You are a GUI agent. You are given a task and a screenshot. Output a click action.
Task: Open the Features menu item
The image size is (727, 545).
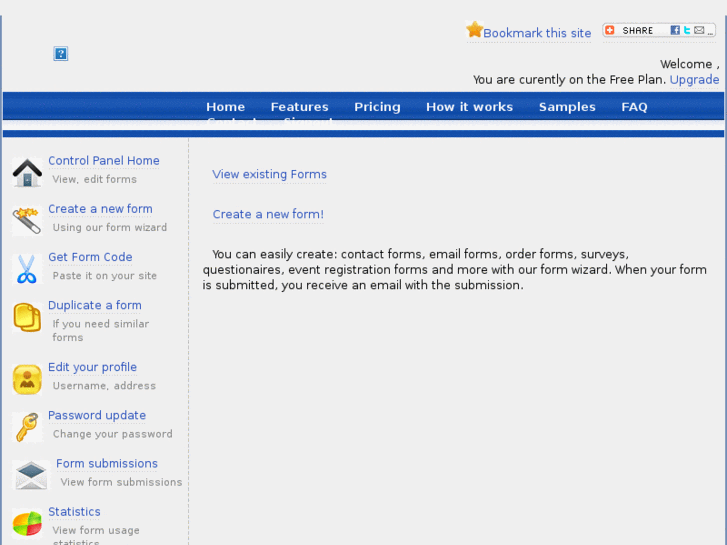tap(300, 107)
